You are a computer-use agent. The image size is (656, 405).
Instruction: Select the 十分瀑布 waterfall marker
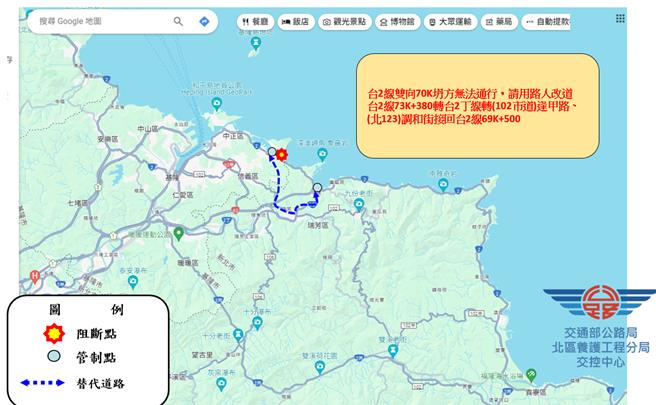257,323
